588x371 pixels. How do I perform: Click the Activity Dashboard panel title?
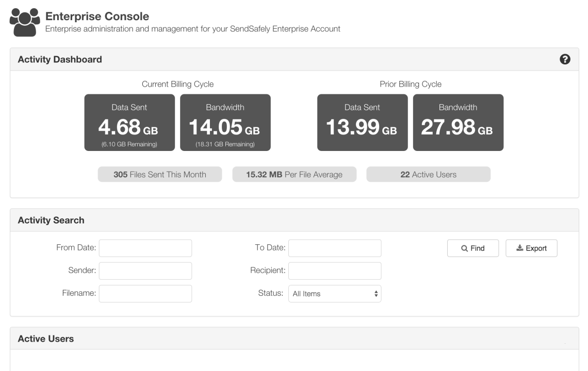tap(60, 59)
